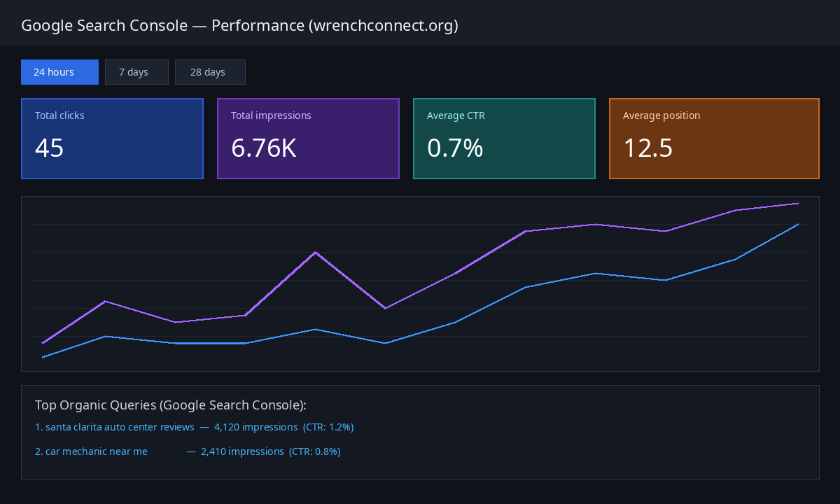This screenshot has height=504, width=840.
Task: Click the 12.5 average position value
Action: pyautogui.click(x=648, y=148)
